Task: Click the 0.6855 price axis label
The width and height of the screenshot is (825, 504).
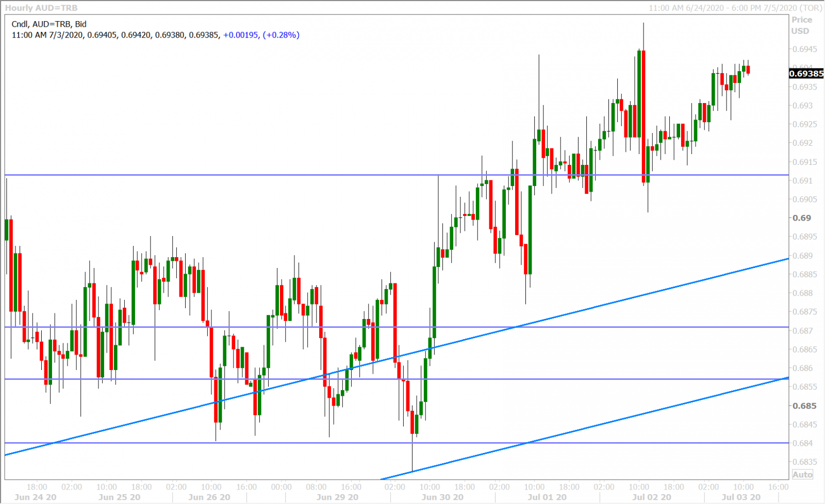Action: [x=805, y=387]
